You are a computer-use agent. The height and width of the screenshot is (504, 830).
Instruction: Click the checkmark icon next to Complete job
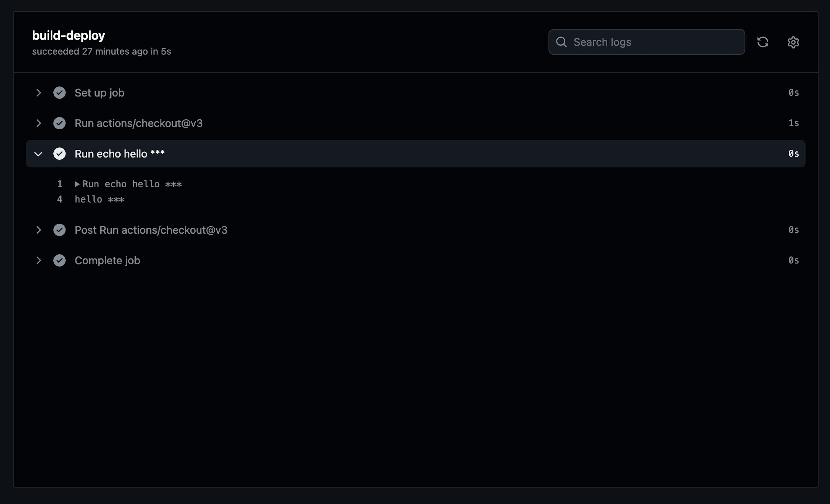pyautogui.click(x=59, y=260)
